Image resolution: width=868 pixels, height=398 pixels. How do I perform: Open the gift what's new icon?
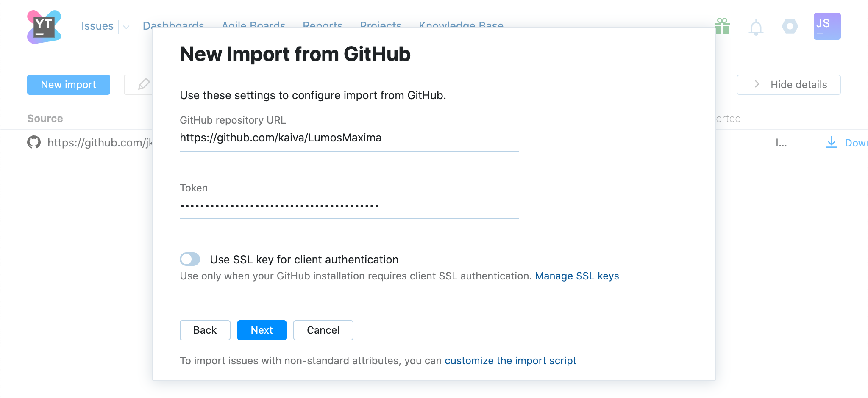pyautogui.click(x=722, y=26)
